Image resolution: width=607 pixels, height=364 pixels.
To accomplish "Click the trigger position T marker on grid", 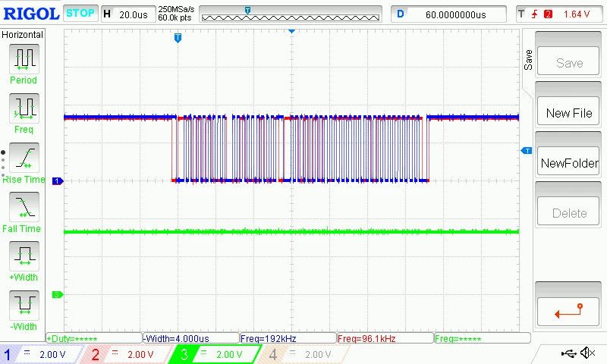I will pos(178,37).
